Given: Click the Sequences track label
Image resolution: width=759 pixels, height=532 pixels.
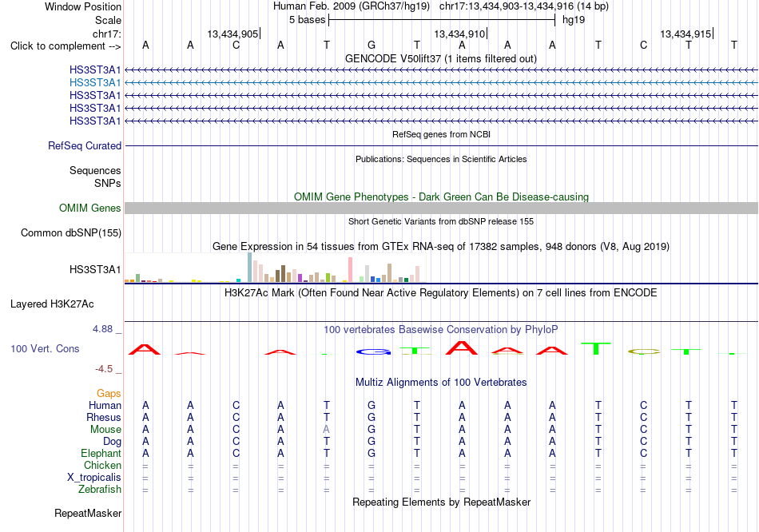Looking at the screenshot, I should click(x=95, y=170).
